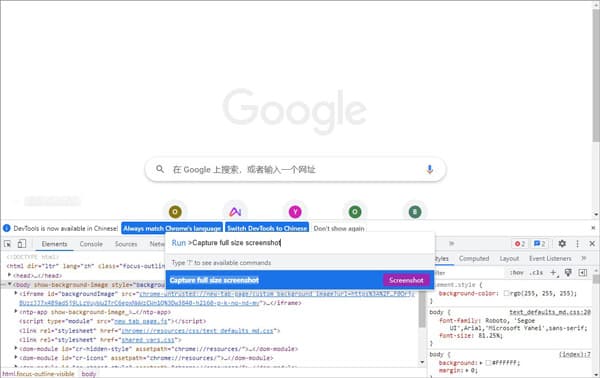The image size is (600, 378).
Task: Expand the ntp-app element node
Action: point(16,312)
